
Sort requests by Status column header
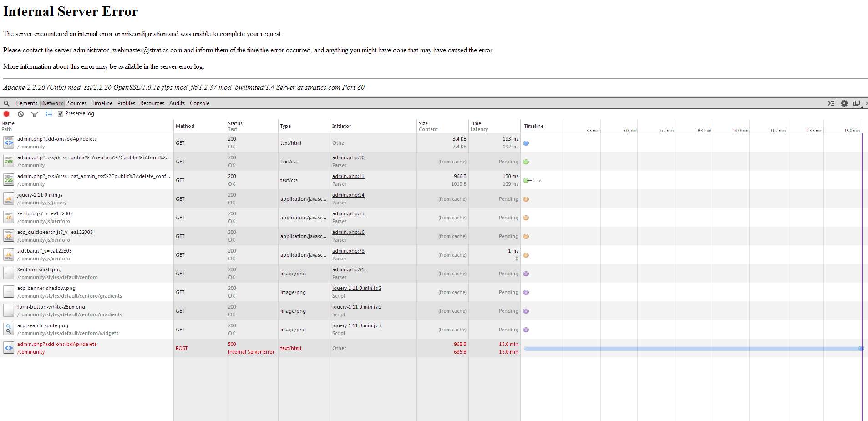(x=235, y=123)
